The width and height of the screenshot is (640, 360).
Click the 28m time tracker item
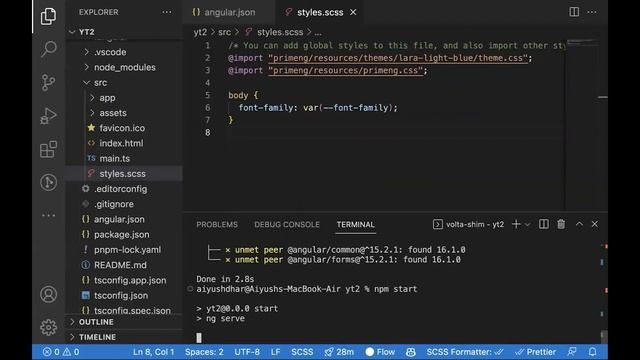tap(339, 352)
